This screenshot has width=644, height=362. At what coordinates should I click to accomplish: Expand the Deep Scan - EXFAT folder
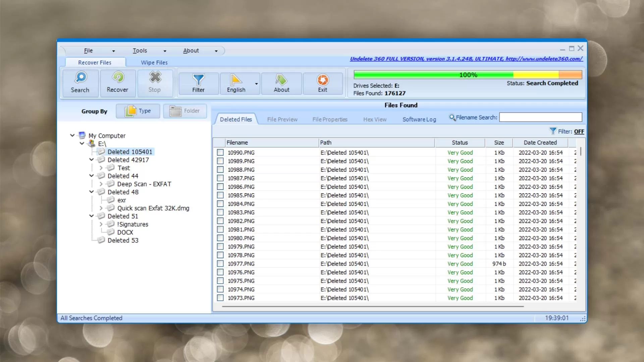click(101, 184)
